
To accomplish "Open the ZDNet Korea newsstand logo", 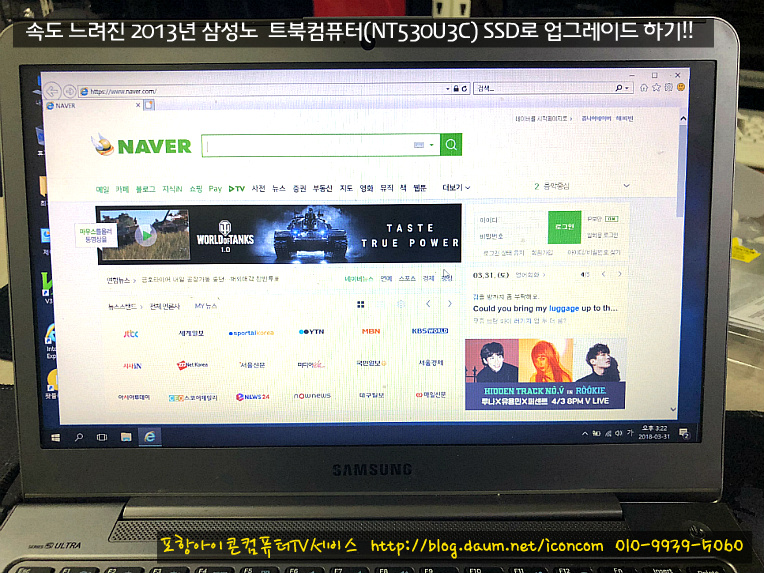I will tap(192, 365).
